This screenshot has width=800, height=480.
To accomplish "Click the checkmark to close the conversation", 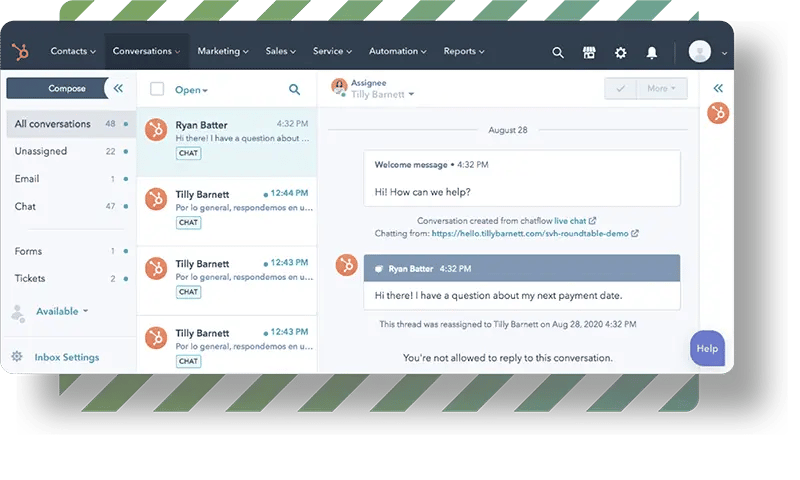I will [x=620, y=89].
